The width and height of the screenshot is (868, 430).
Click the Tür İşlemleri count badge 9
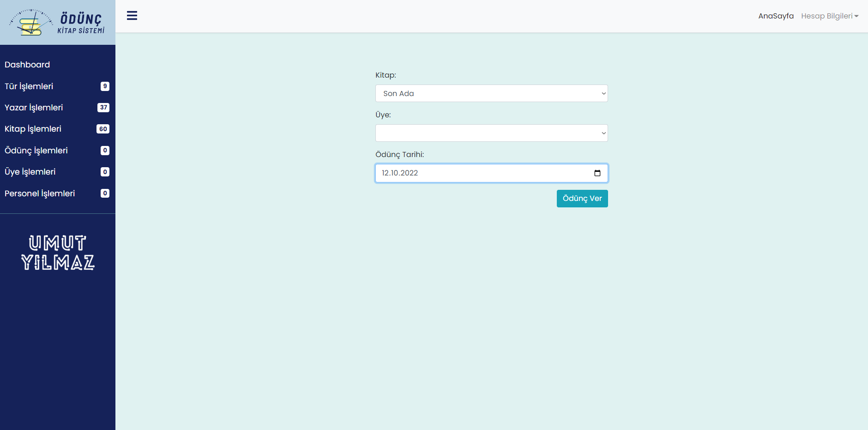tap(105, 86)
